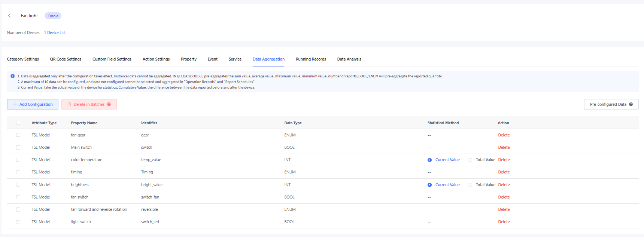Switch to the Running Records tab
The image size is (644, 237).
pyautogui.click(x=310, y=59)
